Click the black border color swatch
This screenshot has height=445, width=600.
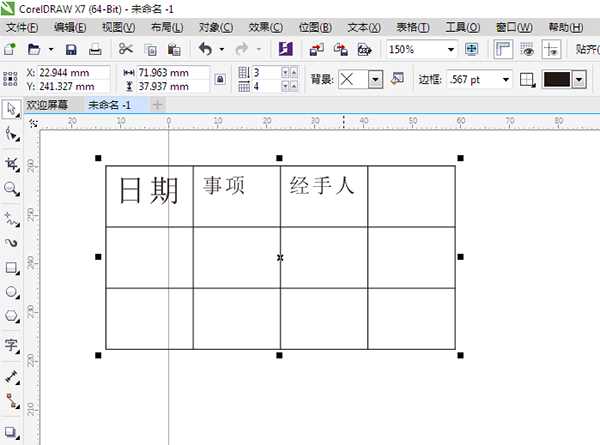pos(557,79)
